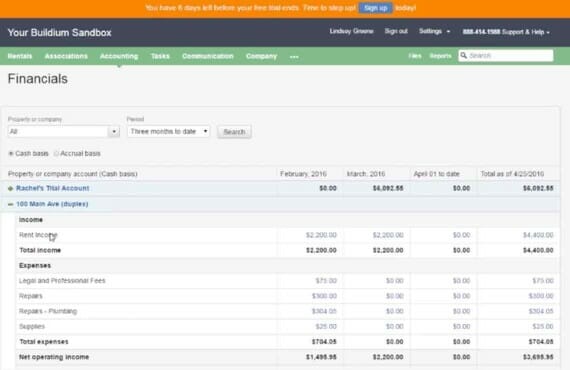The width and height of the screenshot is (570, 370).
Task: Open the more options ellipsis menu
Action: [294, 57]
